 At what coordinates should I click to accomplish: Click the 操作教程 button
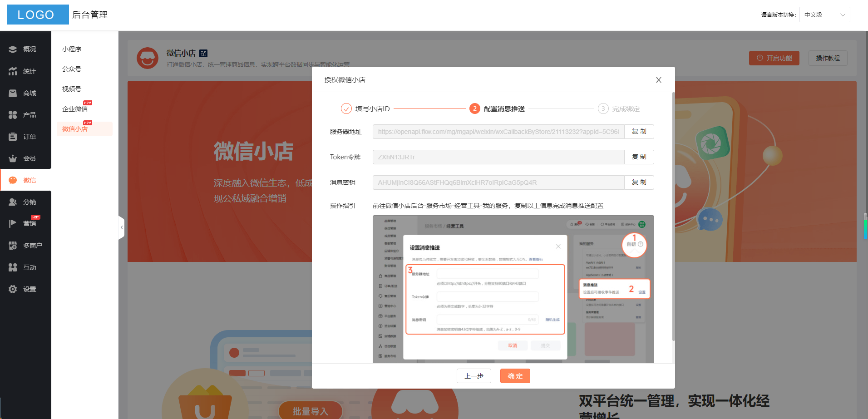pyautogui.click(x=828, y=58)
